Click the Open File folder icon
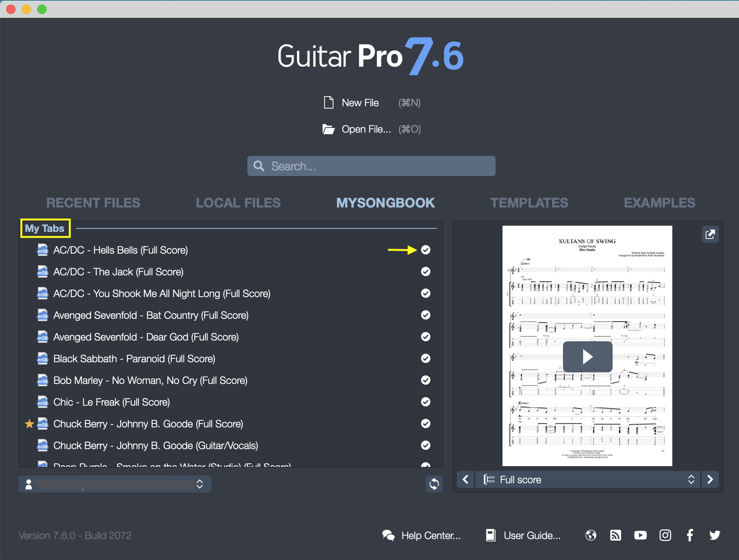Image resolution: width=739 pixels, height=560 pixels. click(328, 129)
